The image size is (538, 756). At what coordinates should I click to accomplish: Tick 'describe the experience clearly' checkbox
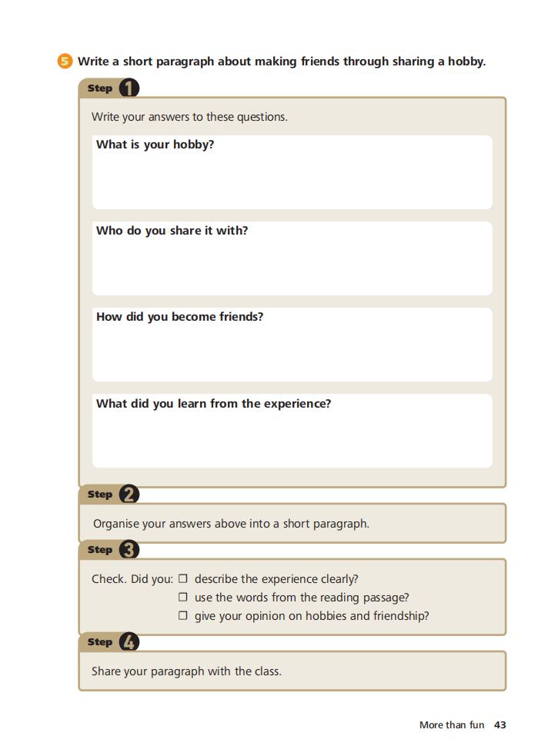[183, 578]
